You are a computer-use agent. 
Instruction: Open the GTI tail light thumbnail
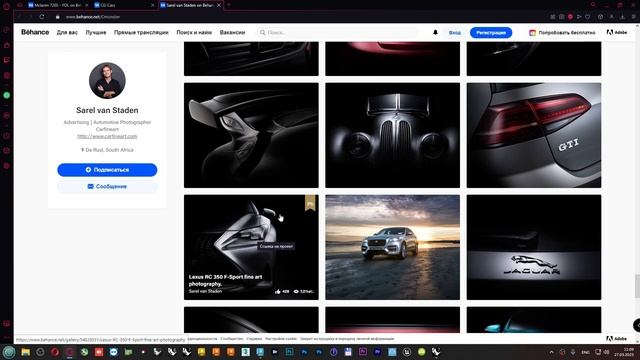click(x=534, y=135)
